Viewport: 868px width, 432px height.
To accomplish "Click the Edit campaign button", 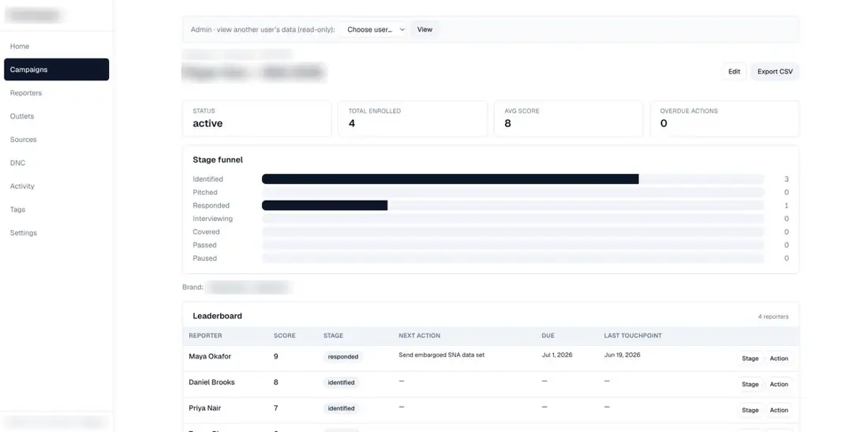I will point(734,71).
